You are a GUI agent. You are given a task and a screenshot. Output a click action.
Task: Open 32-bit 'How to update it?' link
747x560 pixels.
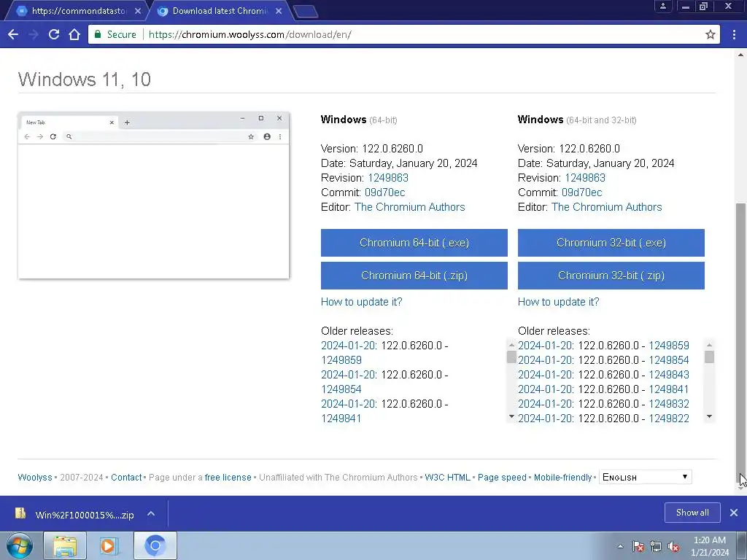558,302
